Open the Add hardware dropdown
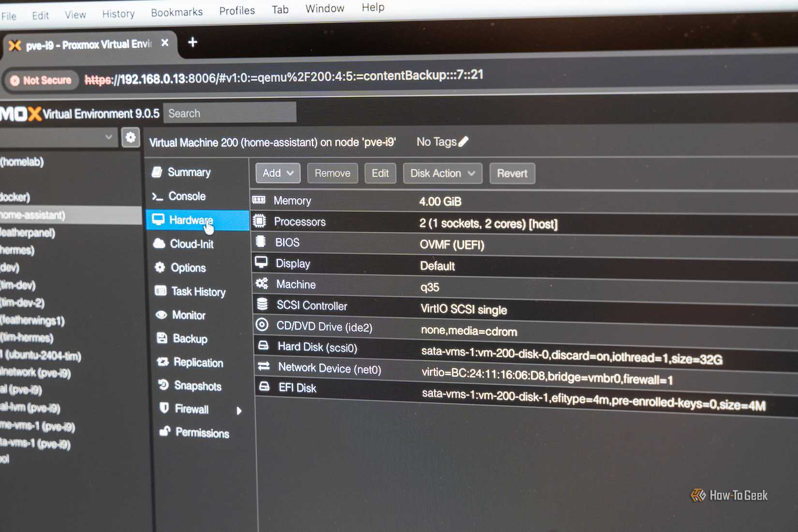This screenshot has height=532, width=798. pyautogui.click(x=278, y=173)
